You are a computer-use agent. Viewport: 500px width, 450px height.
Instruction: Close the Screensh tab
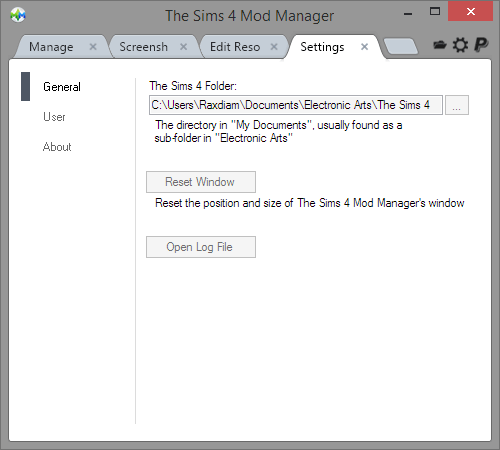click(183, 47)
